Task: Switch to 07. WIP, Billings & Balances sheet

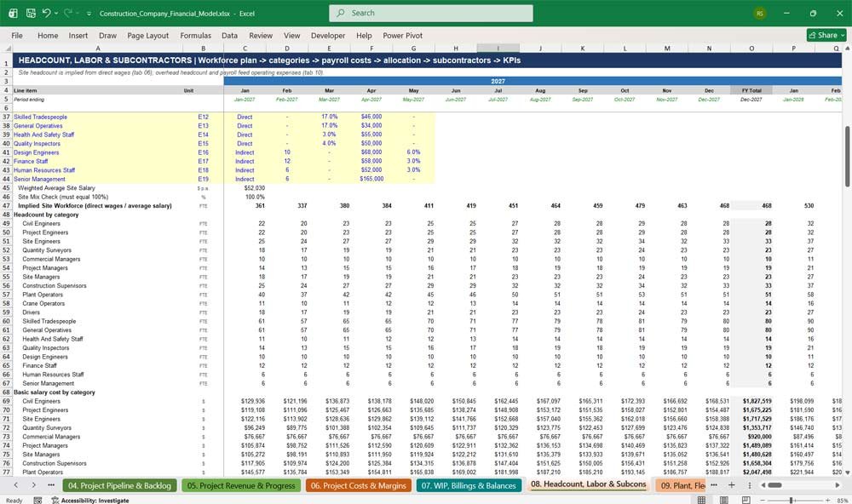Action: point(469,485)
